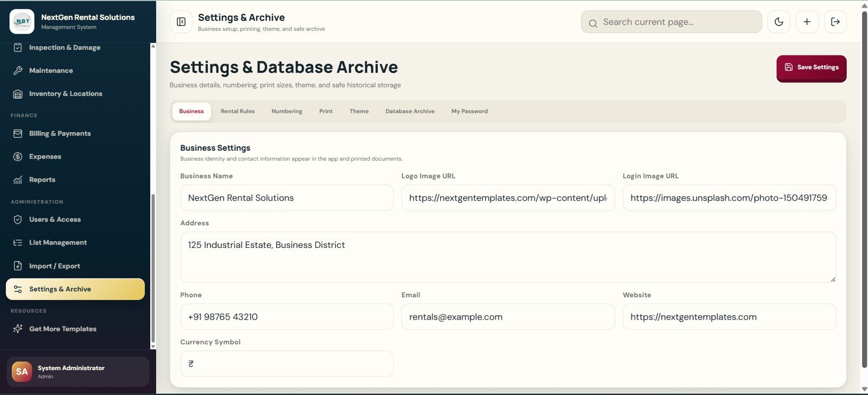Screen dimensions: 868x395
Task: Go to List Management
Action: 75,243
